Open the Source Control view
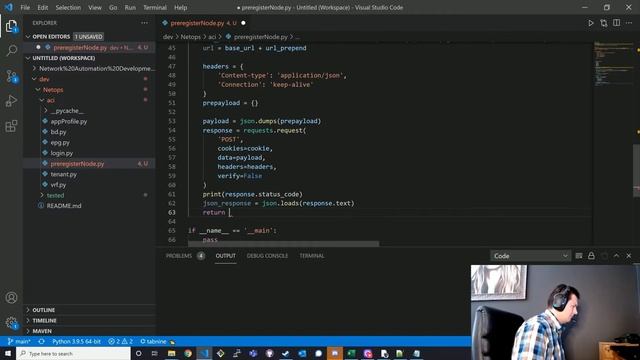The width and height of the screenshot is (640, 360). tap(11, 76)
